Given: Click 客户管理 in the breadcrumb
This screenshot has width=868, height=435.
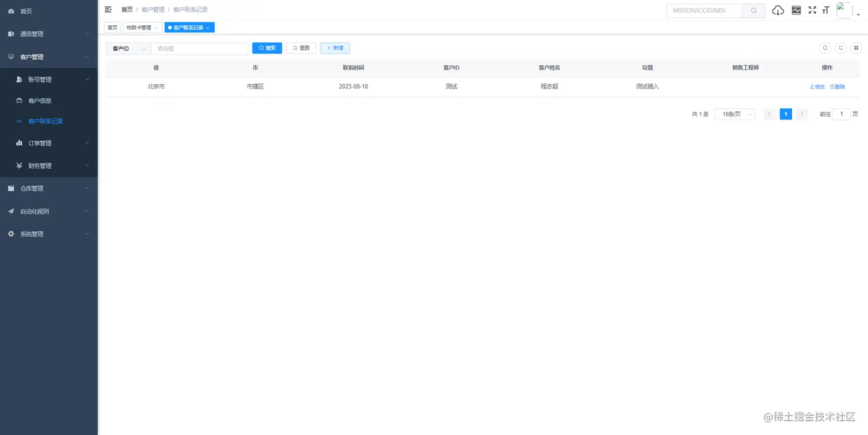Looking at the screenshot, I should coord(153,10).
